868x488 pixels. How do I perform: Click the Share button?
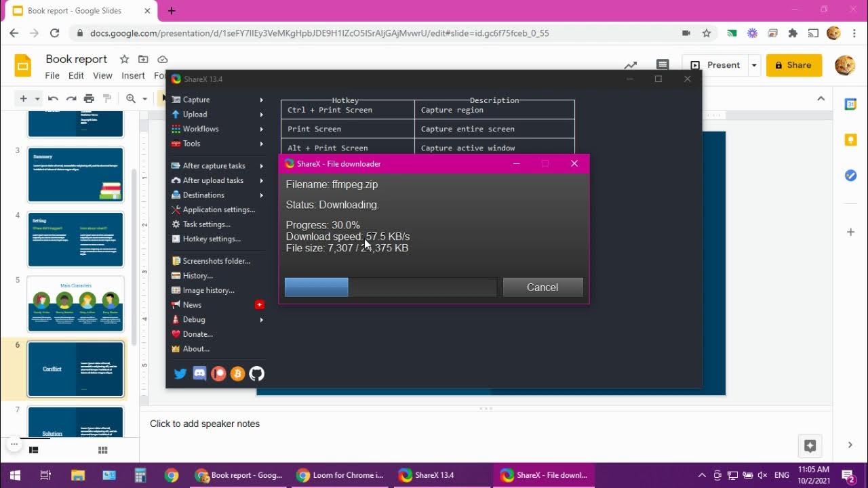pos(794,65)
